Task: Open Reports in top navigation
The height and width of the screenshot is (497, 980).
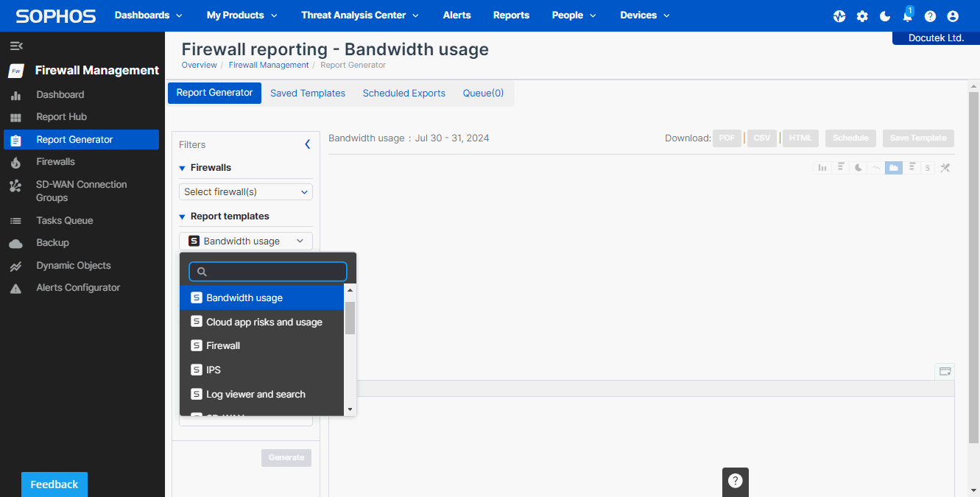Action: [511, 15]
